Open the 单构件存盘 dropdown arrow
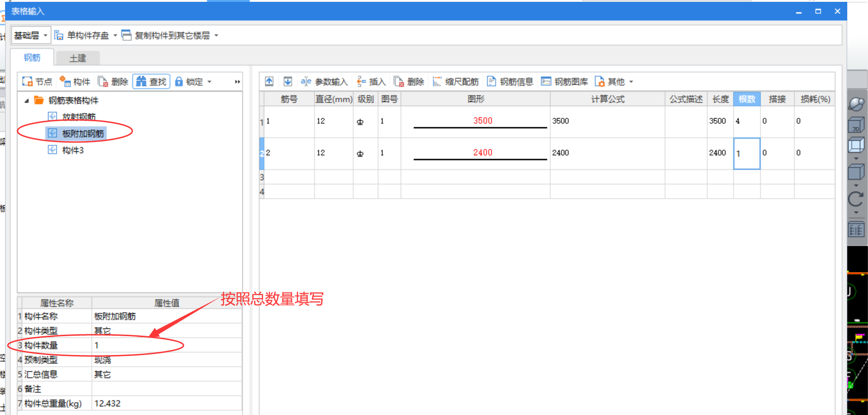Screen dimensions: 868x415 [x=115, y=36]
